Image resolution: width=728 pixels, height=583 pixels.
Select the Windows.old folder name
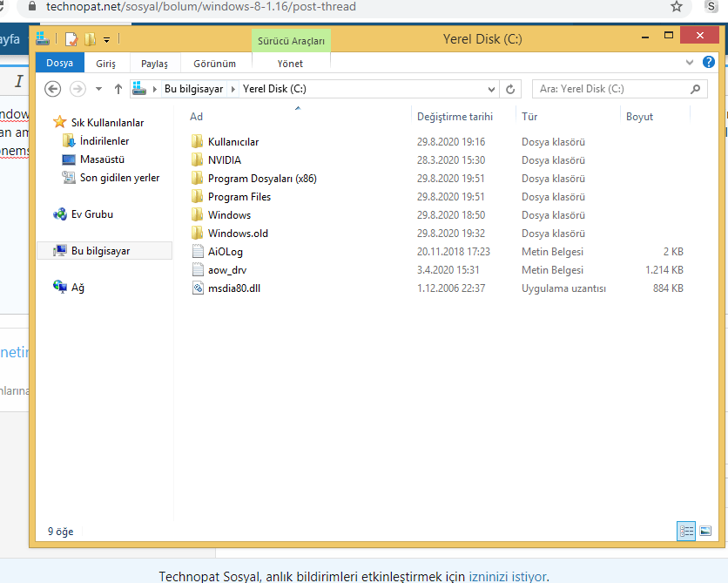pyautogui.click(x=238, y=234)
